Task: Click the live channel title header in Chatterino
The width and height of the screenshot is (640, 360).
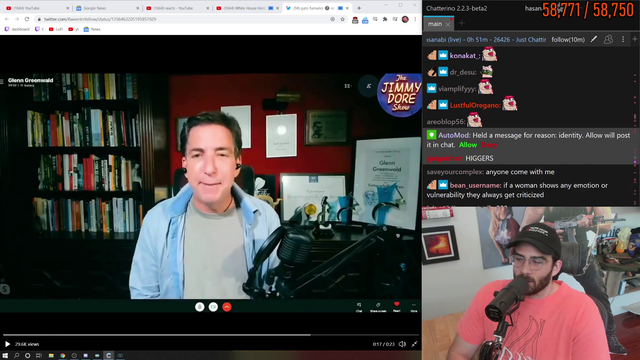Action: (486, 40)
